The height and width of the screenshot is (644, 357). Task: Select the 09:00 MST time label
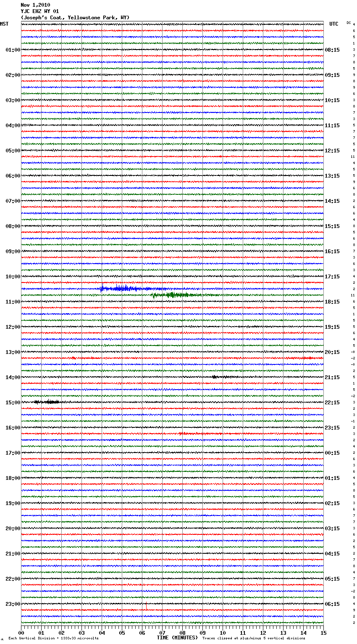click(x=13, y=251)
